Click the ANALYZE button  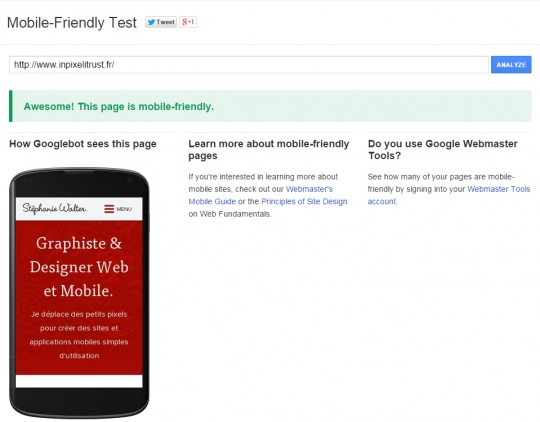[511, 65]
